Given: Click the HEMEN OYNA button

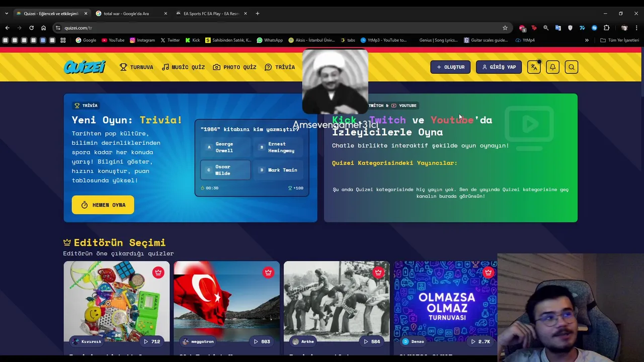Looking at the screenshot, I should (103, 205).
